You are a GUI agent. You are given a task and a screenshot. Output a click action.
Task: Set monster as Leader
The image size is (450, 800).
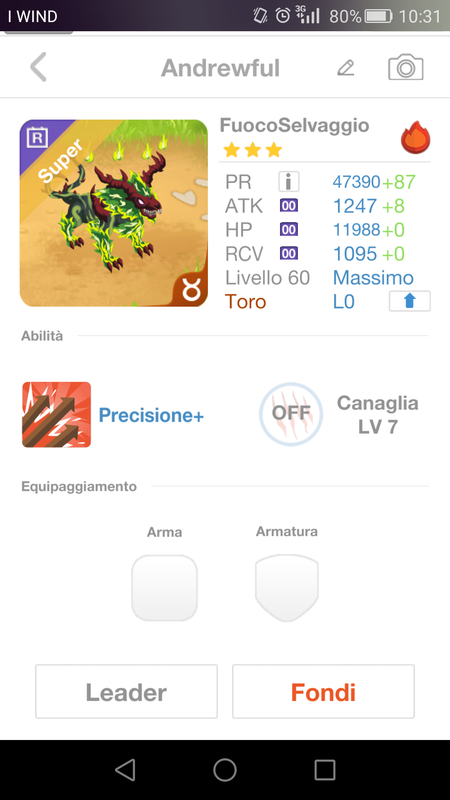(x=127, y=691)
